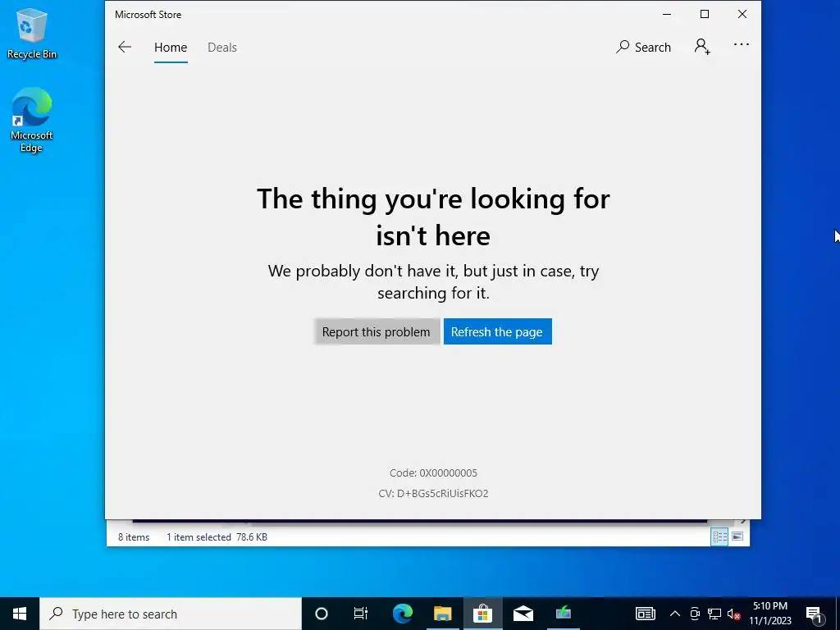Click the taskbar search box
The image size is (840, 630).
[171, 614]
